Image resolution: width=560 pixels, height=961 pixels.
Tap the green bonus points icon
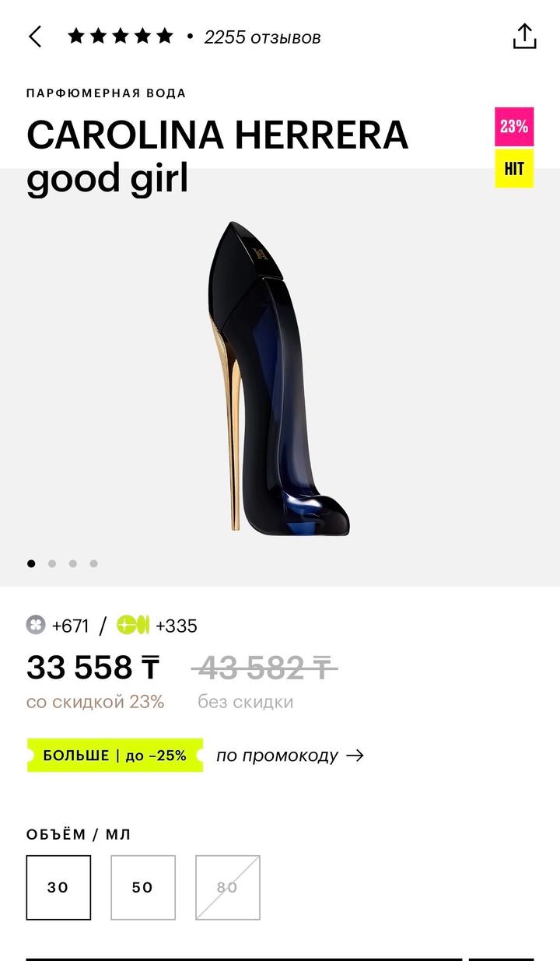tap(133, 625)
